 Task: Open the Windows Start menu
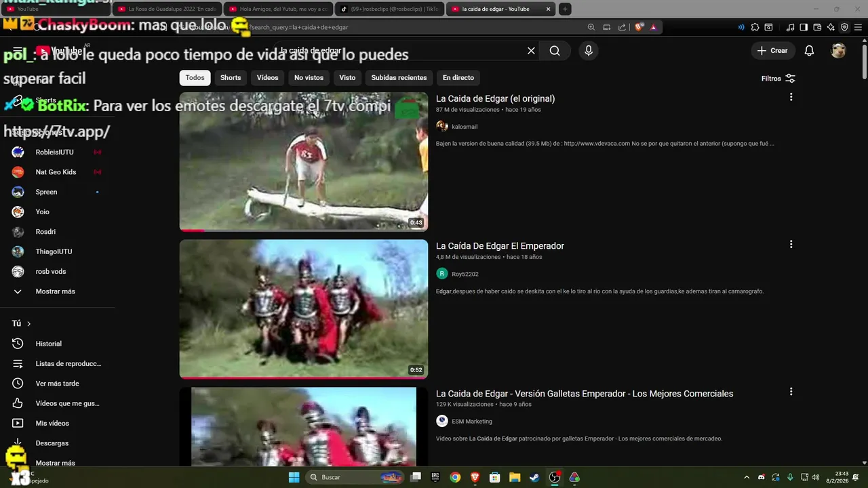pyautogui.click(x=294, y=477)
